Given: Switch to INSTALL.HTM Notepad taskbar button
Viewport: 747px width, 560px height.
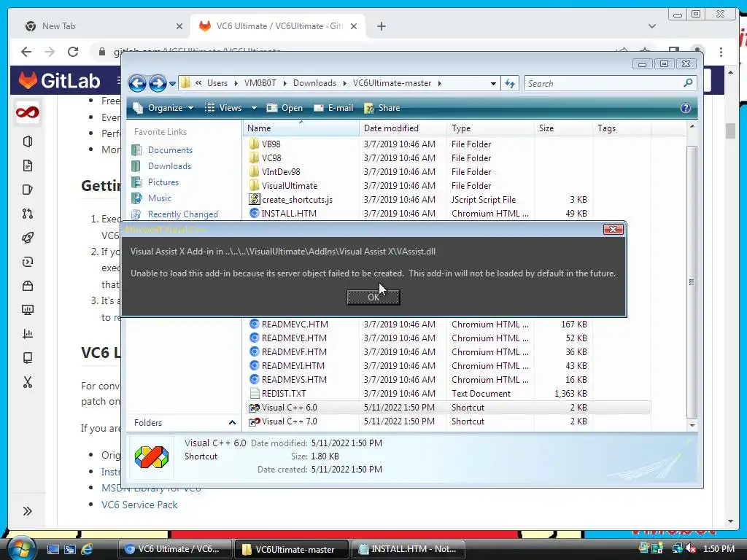Looking at the screenshot, I should (408, 549).
